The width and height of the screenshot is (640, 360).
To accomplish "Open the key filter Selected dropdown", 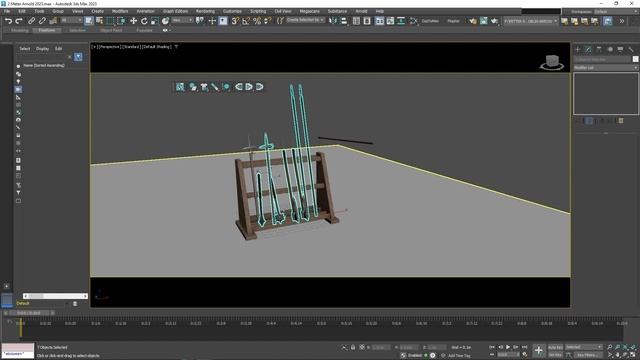I will click(584, 347).
